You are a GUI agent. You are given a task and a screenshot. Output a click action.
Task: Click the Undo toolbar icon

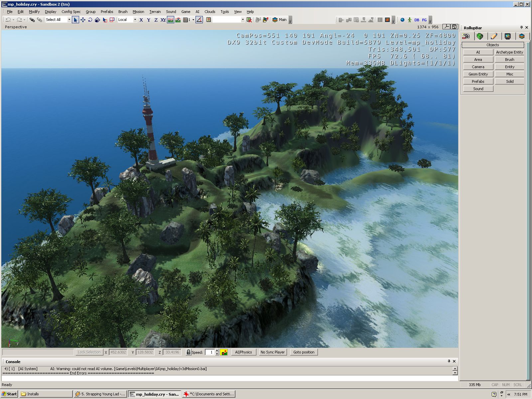(8, 20)
